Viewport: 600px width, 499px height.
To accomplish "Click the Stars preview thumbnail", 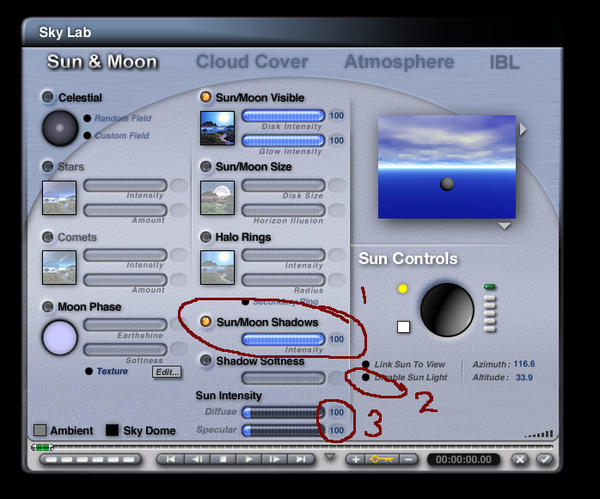I will [59, 198].
